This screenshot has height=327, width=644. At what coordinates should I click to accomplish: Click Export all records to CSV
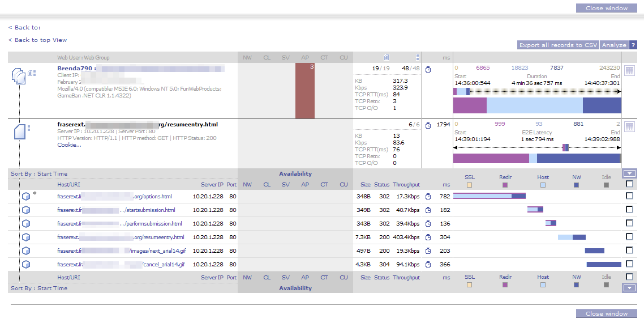click(558, 45)
